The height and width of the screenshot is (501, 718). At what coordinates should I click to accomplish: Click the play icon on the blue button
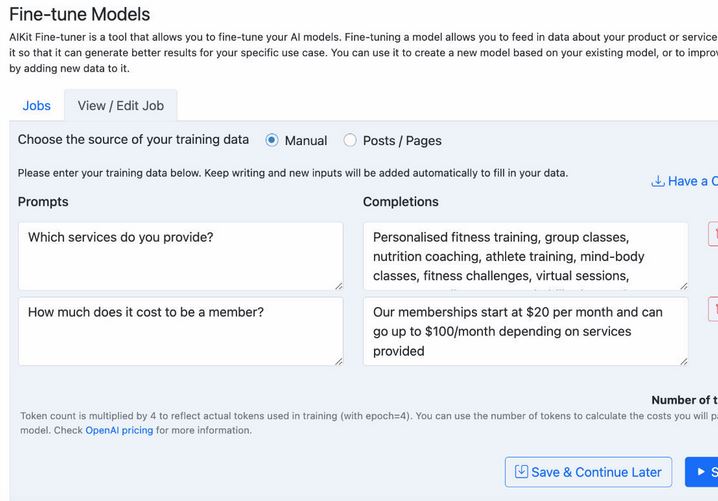[701, 472]
